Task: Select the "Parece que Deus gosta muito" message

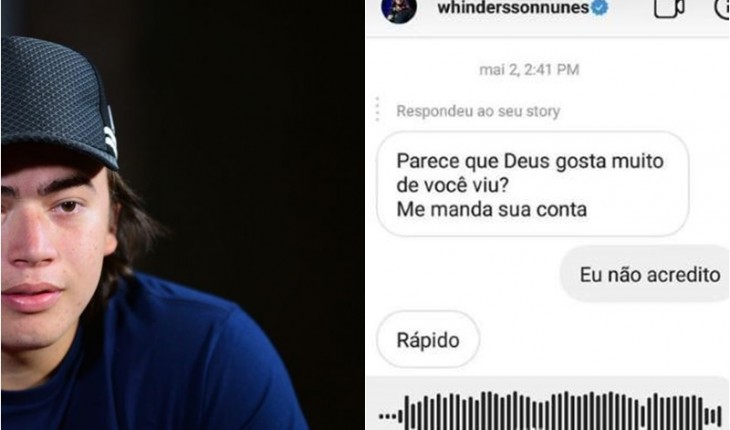Action: 530,161
